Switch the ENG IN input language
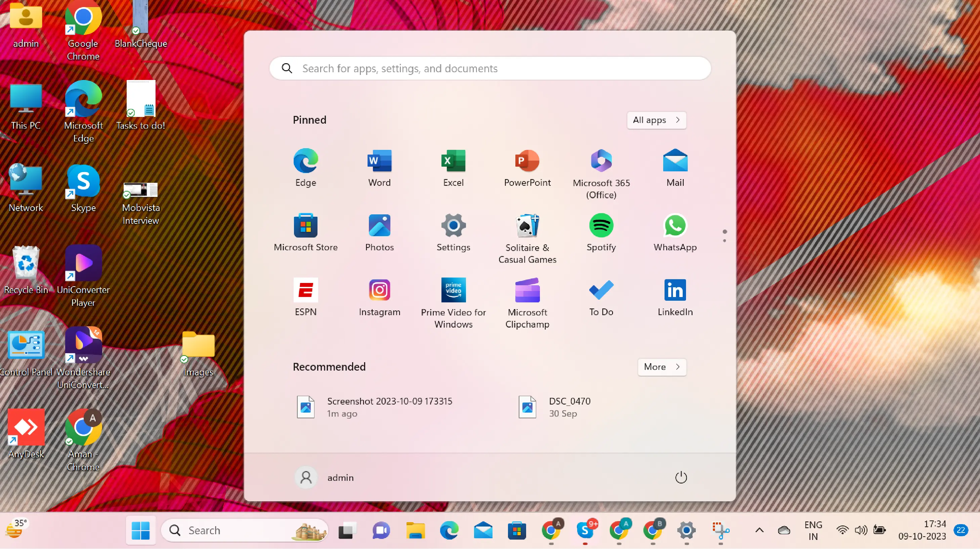This screenshot has width=980, height=549. [813, 531]
